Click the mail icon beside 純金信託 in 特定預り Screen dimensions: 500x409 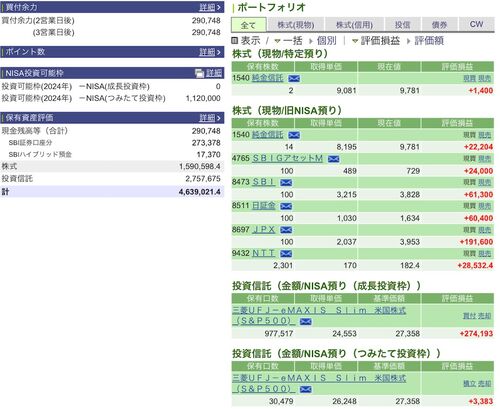coord(294,79)
